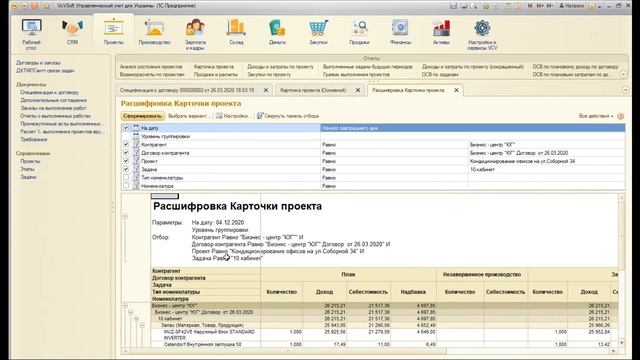Image resolution: width=640 pixels, height=360 pixels.
Task: Enable the Номенклатура filter checkbox
Action: point(126,186)
